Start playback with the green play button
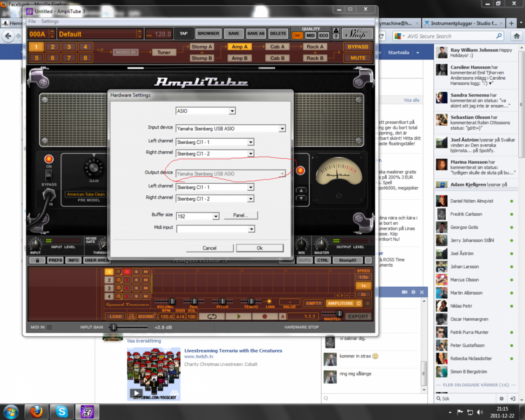This screenshot has width=525, height=420. click(x=239, y=316)
